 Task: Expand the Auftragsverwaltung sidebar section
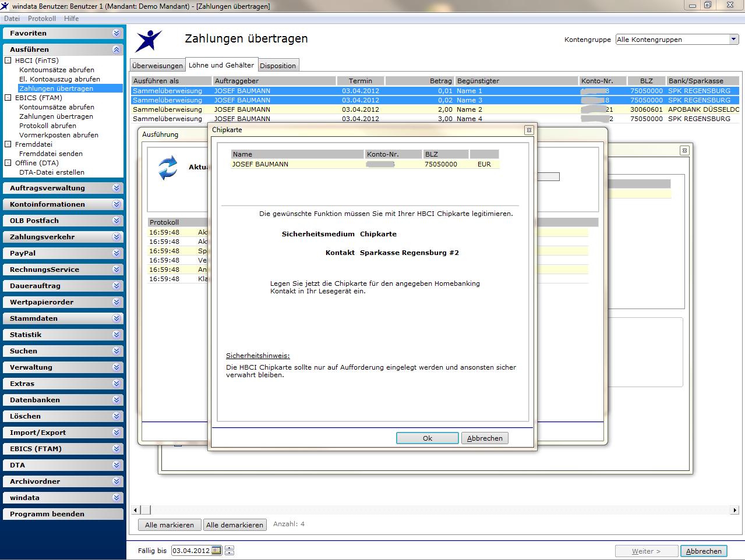click(x=116, y=188)
